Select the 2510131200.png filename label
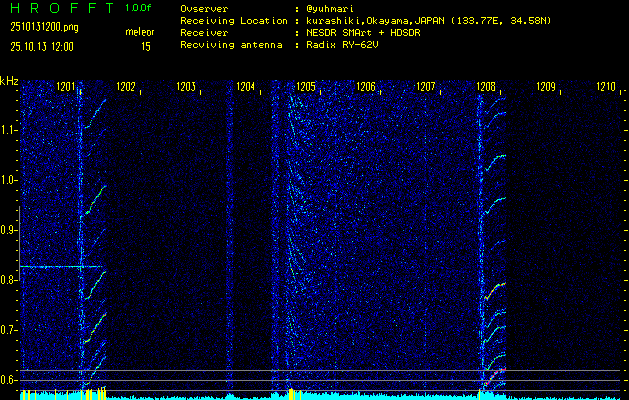 coord(37,27)
